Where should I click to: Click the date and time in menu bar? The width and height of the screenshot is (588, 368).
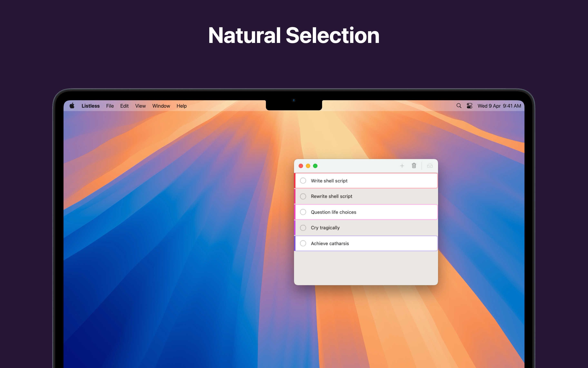pyautogui.click(x=499, y=106)
